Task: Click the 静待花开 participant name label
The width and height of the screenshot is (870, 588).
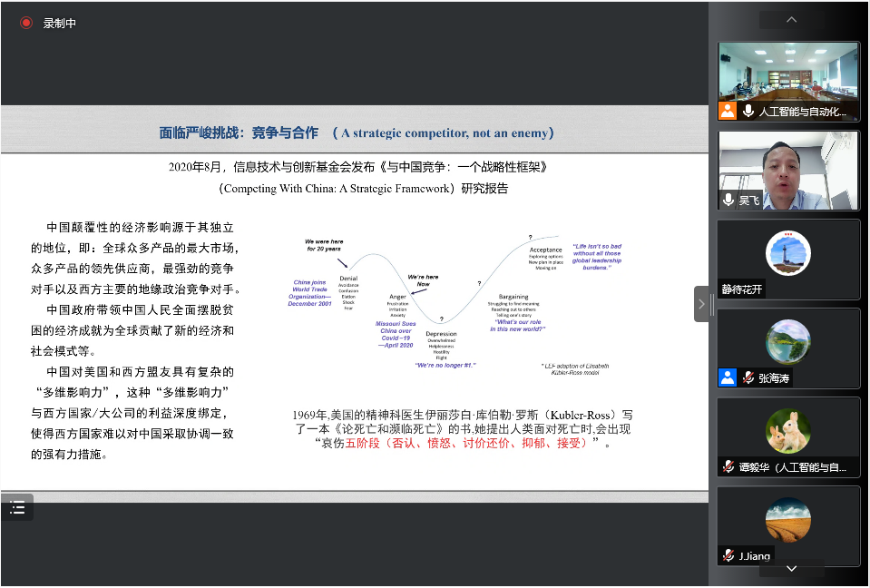Action: [744, 289]
